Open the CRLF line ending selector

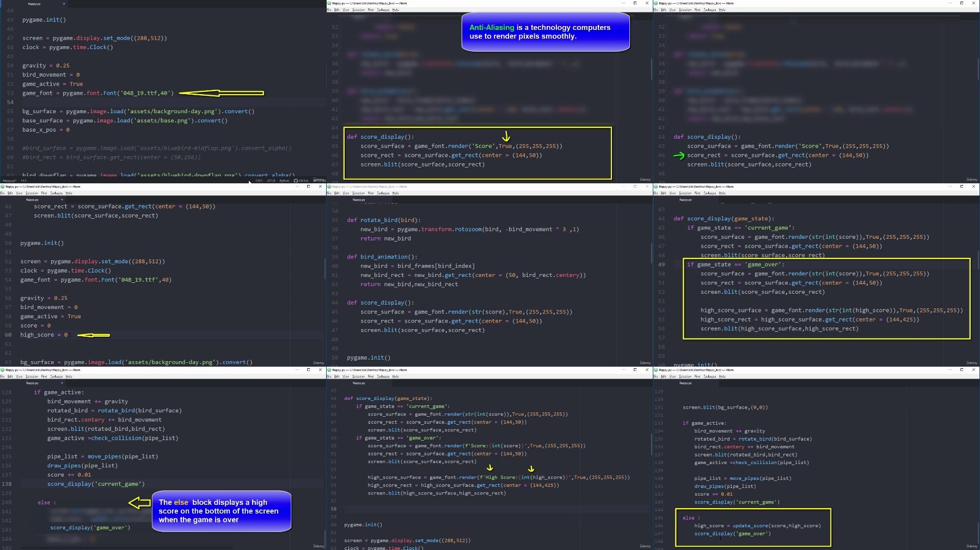point(259,181)
